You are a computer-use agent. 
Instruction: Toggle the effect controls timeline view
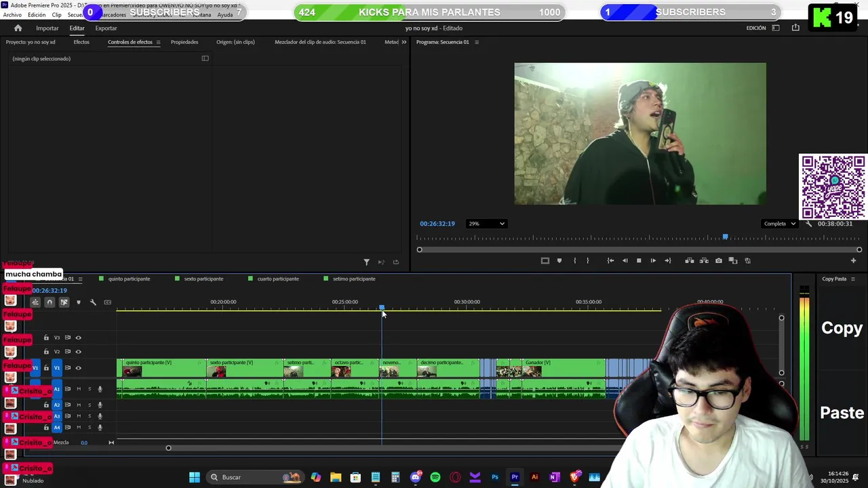[x=205, y=58]
